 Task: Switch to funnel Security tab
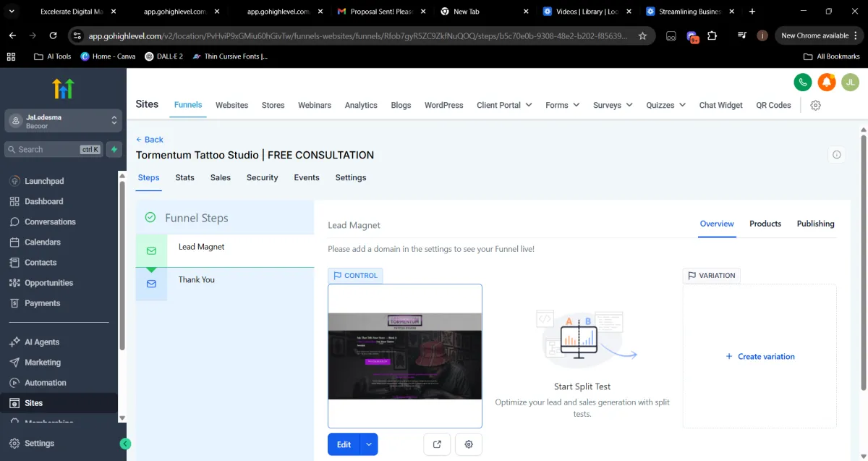click(262, 177)
